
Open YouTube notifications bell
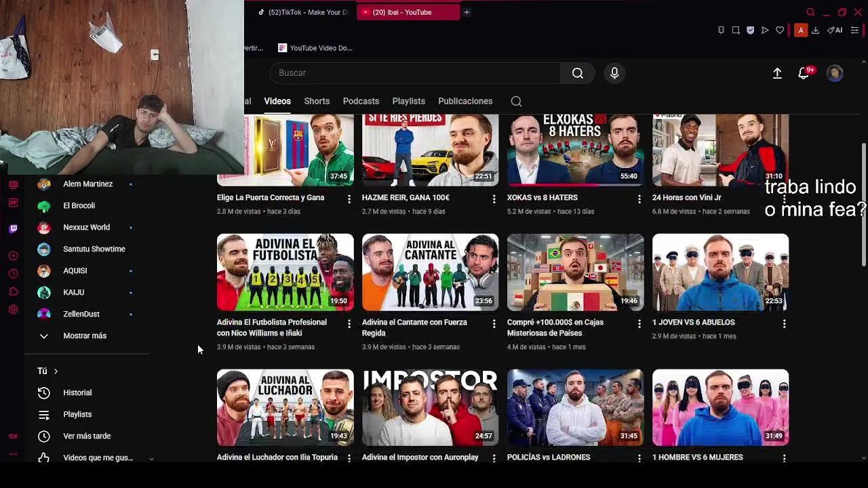[804, 73]
